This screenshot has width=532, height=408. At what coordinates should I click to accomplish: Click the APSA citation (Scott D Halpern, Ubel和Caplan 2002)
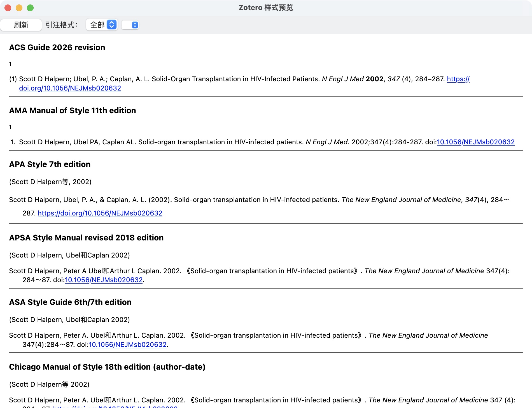coord(69,255)
